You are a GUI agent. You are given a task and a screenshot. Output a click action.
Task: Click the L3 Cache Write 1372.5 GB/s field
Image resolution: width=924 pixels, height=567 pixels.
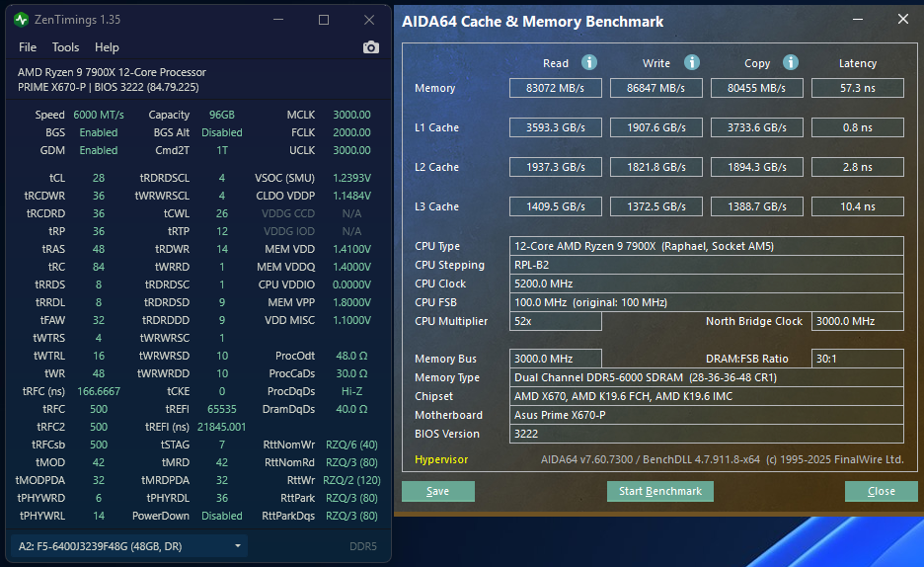click(x=655, y=206)
